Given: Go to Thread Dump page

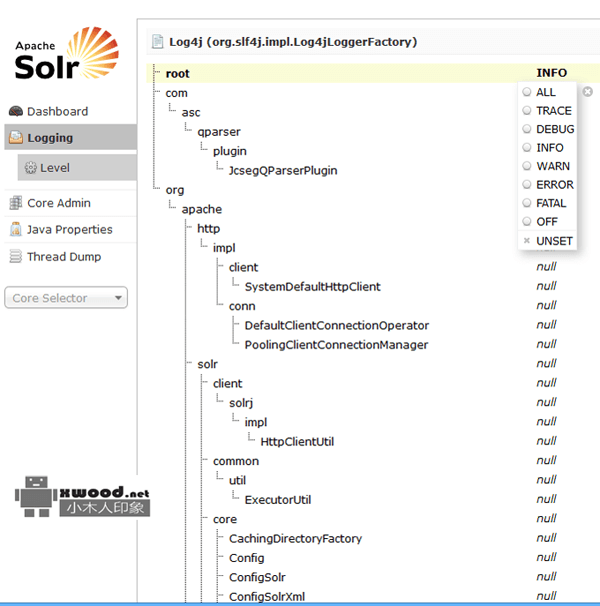Looking at the screenshot, I should [64, 256].
